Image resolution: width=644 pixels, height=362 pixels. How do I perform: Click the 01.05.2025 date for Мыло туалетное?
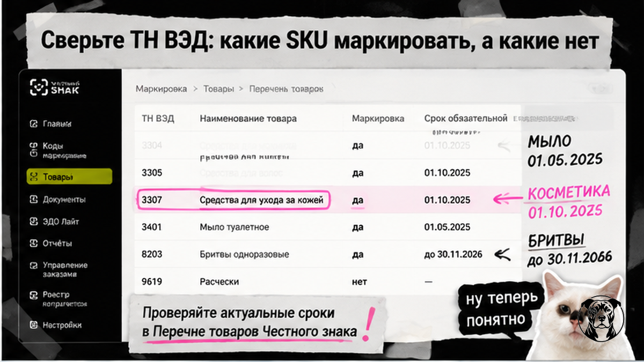click(x=447, y=227)
